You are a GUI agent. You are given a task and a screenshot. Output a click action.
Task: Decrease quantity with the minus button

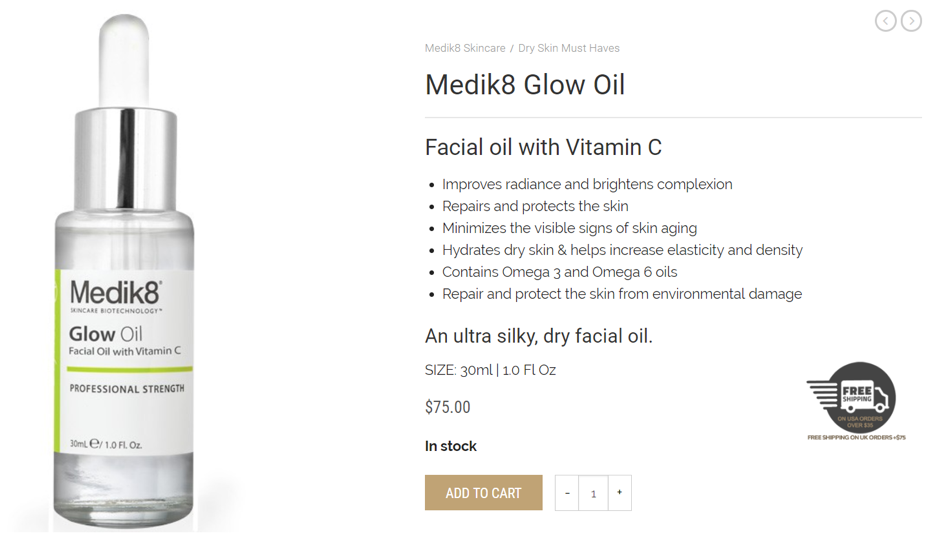(567, 493)
